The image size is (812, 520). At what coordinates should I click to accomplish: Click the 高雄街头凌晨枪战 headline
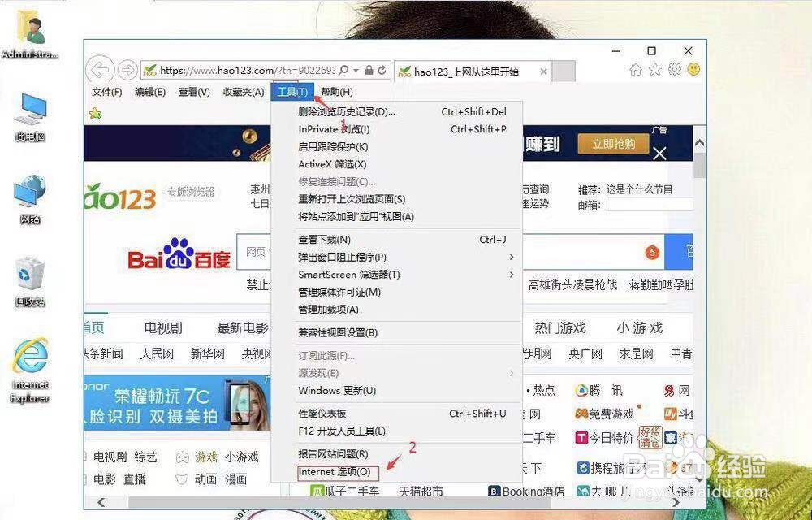pos(572,284)
